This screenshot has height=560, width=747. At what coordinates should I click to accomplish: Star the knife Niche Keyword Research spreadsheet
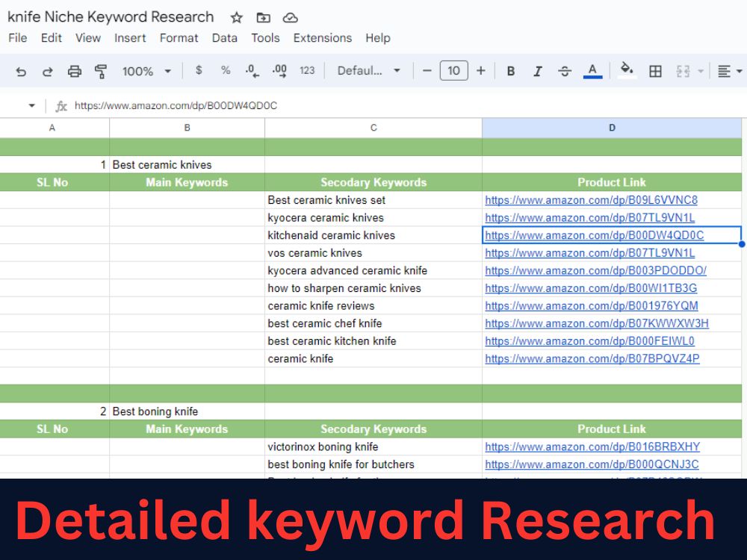(235, 17)
